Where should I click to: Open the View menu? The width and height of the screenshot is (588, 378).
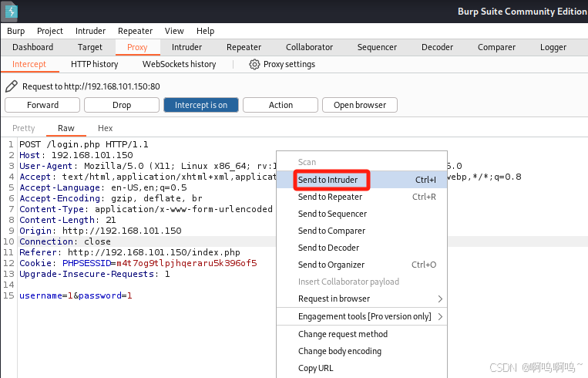pos(174,31)
